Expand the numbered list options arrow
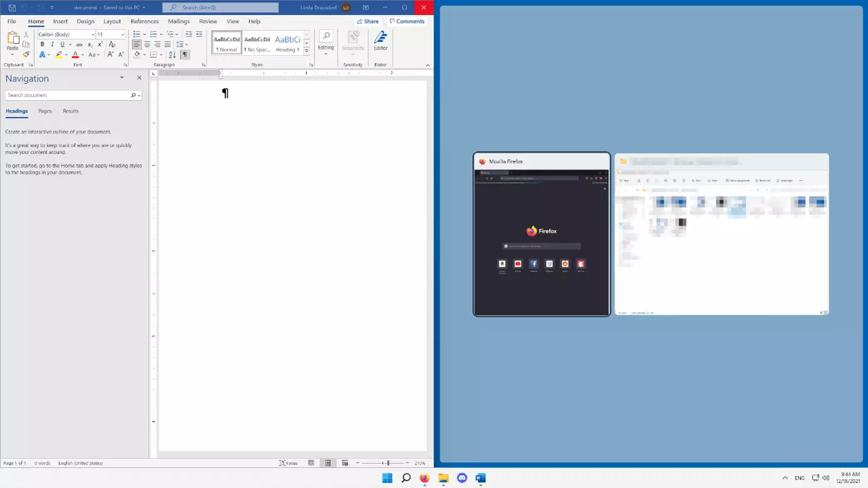 [x=162, y=34]
